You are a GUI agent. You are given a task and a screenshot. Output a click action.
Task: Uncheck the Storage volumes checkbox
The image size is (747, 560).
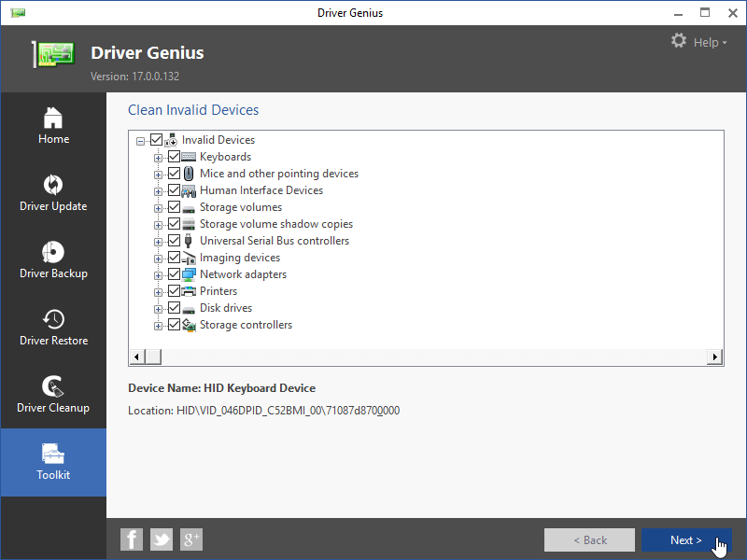pyautogui.click(x=174, y=206)
